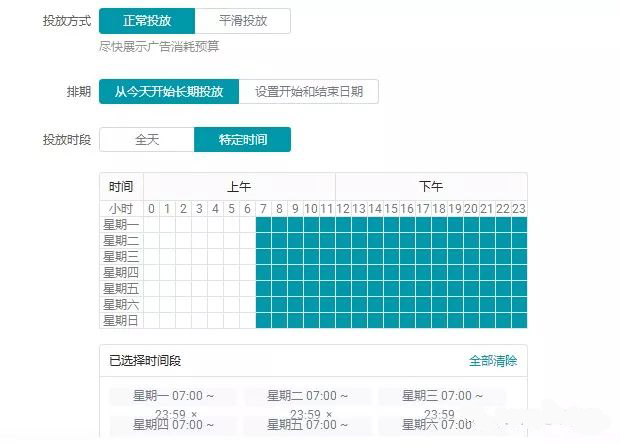Toggle 星期六 hour 18 grid cell
Viewport: 620px width, 445px height.
click(439, 305)
